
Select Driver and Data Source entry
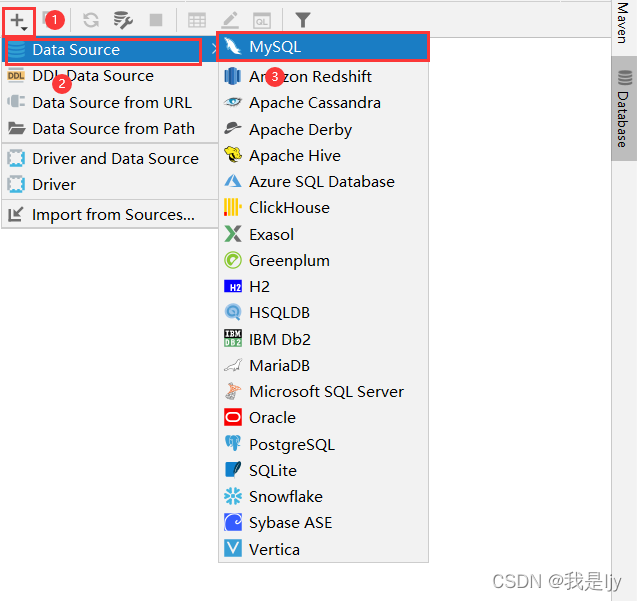pyautogui.click(x=110, y=158)
